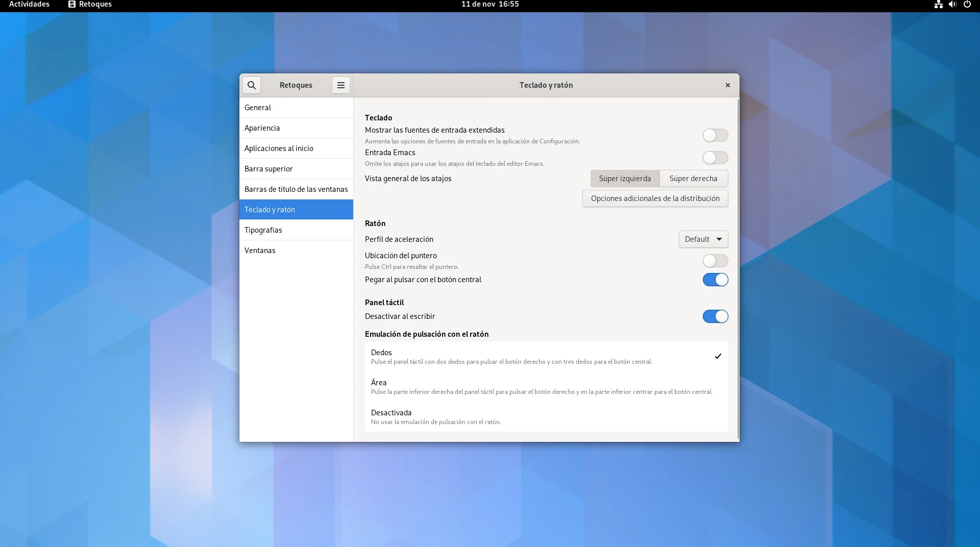Screen dimensions: 980x547
Task: Click Opciones adicionales de la distribución button
Action: point(655,198)
